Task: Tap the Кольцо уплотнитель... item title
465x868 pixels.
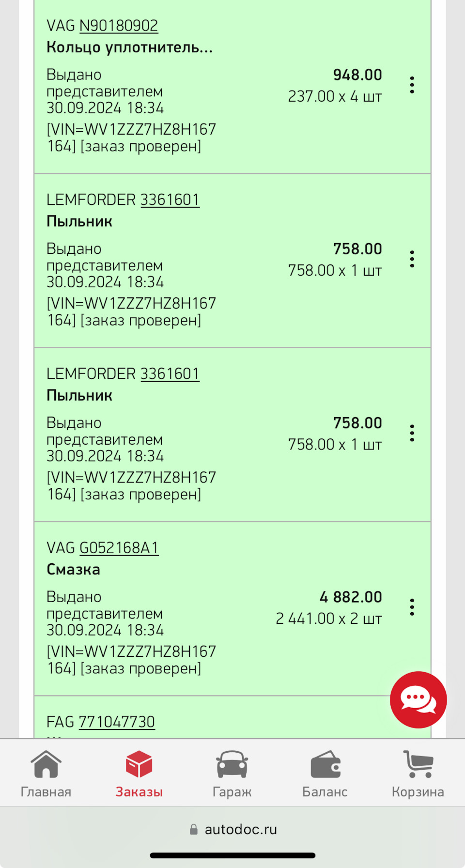Action: [x=129, y=47]
